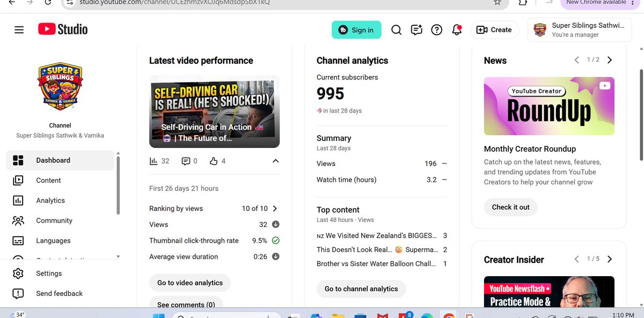Click See comments (0) button
This screenshot has height=318, width=644.
(186, 303)
